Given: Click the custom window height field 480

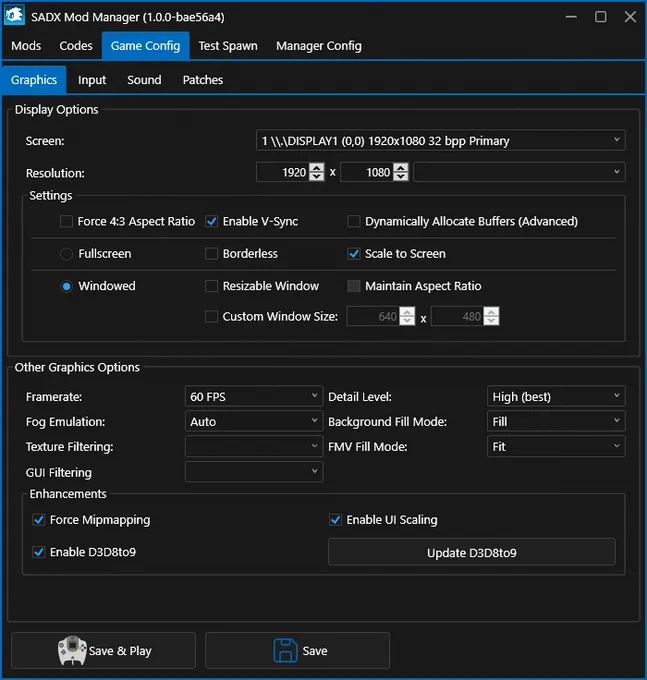Looking at the screenshot, I should coord(457,316).
